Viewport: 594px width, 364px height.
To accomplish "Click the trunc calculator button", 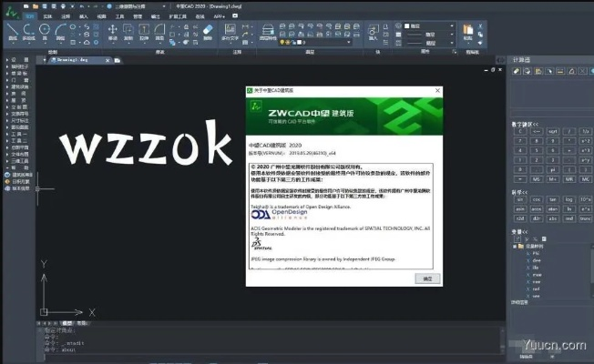I will [586, 218].
